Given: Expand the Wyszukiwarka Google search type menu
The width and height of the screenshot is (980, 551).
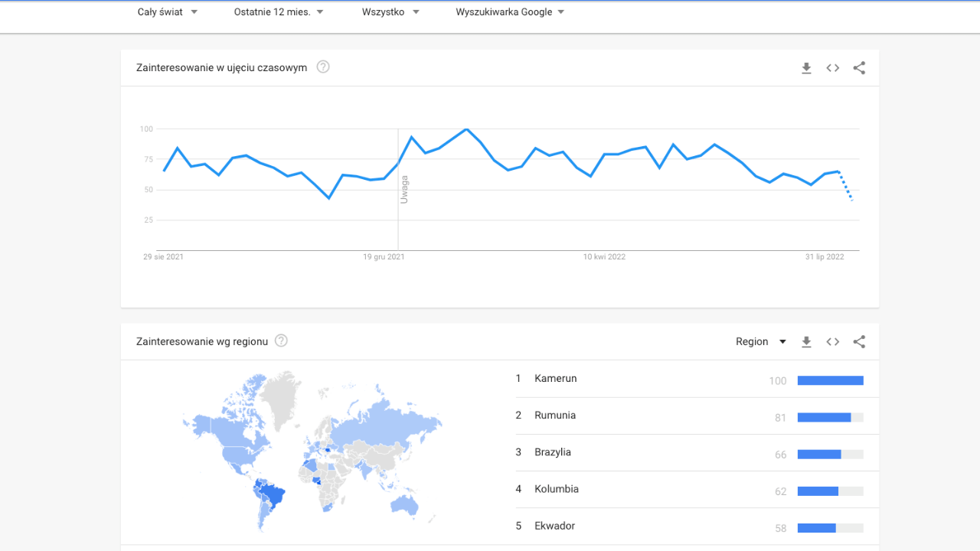Looking at the screenshot, I should (510, 12).
